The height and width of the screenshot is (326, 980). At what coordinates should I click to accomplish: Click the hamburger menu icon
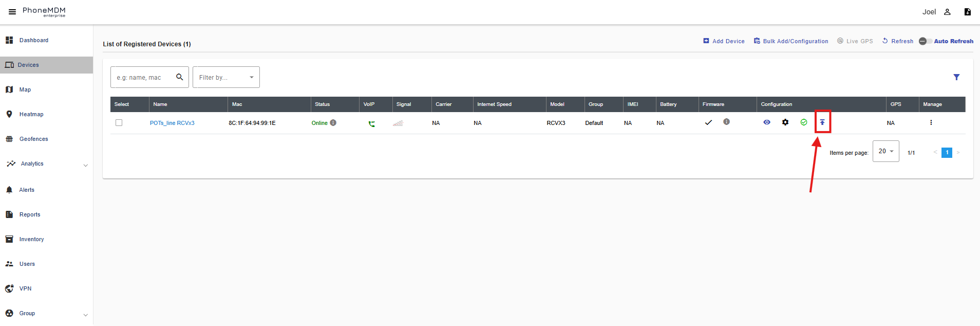pyautogui.click(x=12, y=12)
